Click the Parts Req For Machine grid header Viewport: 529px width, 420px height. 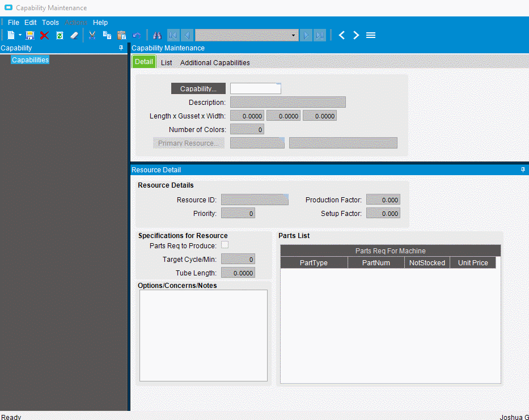390,251
